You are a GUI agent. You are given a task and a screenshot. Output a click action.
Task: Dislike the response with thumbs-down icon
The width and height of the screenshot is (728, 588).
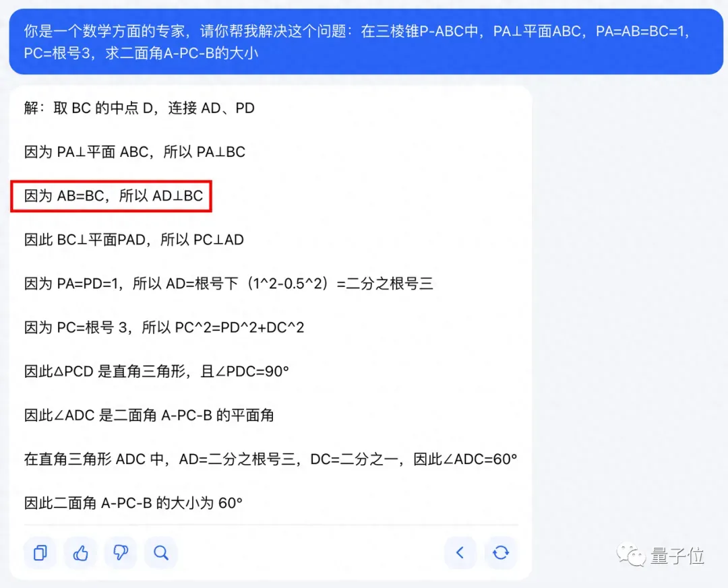[121, 553]
